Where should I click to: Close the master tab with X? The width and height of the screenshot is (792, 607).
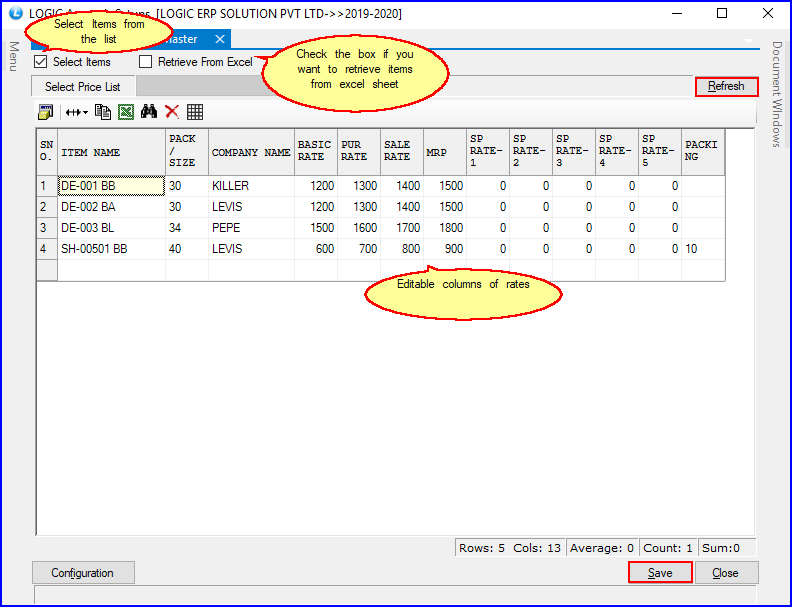click(220, 39)
